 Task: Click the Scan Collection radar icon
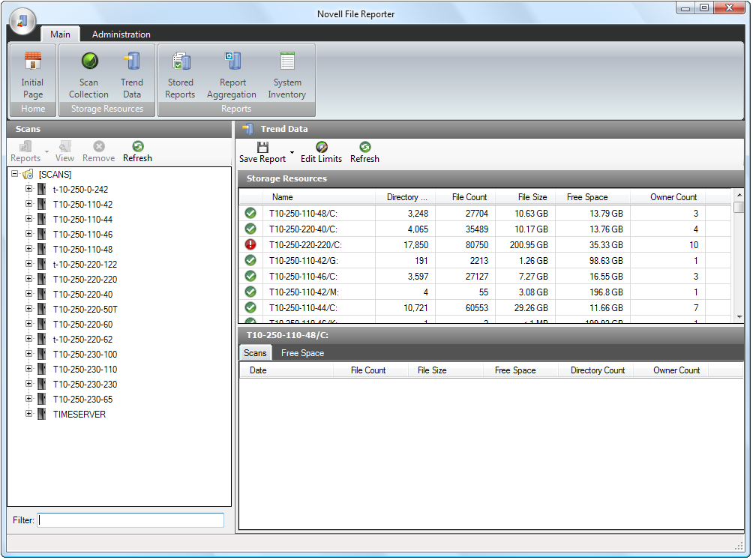89,62
